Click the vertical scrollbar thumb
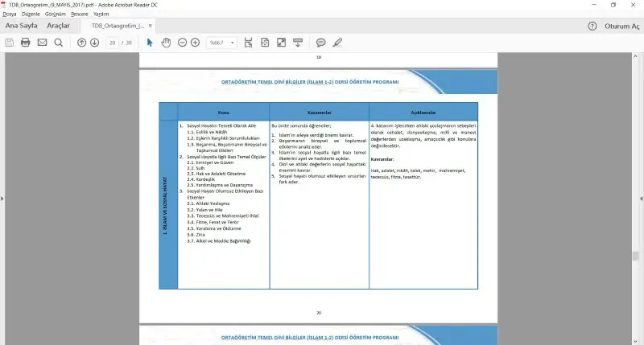The height and width of the screenshot is (345, 644). 635,256
